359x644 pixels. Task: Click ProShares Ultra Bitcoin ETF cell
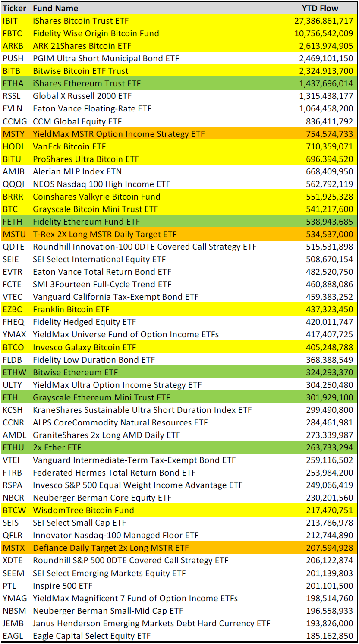(86, 159)
